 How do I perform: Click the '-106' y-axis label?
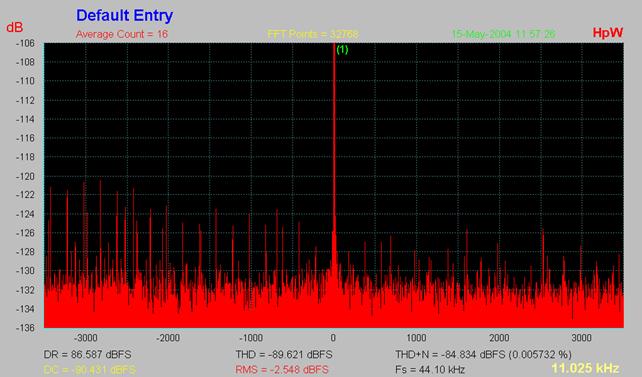click(x=25, y=43)
